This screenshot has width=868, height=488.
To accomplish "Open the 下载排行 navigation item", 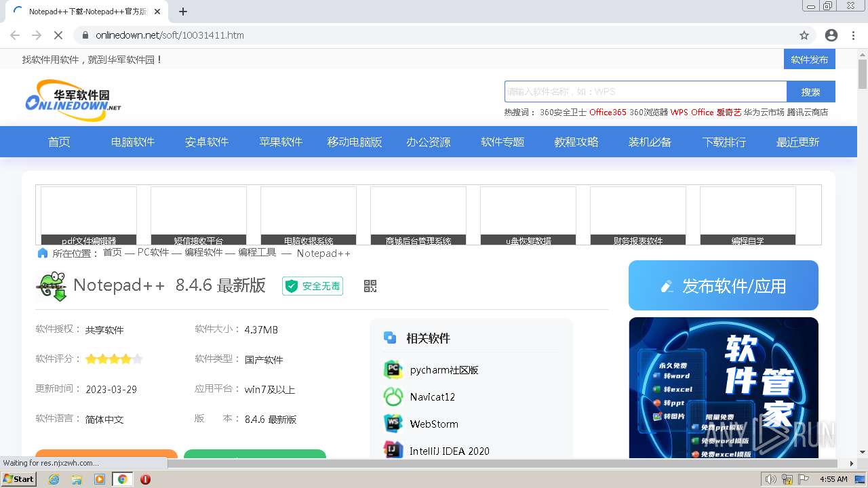I will pos(724,142).
